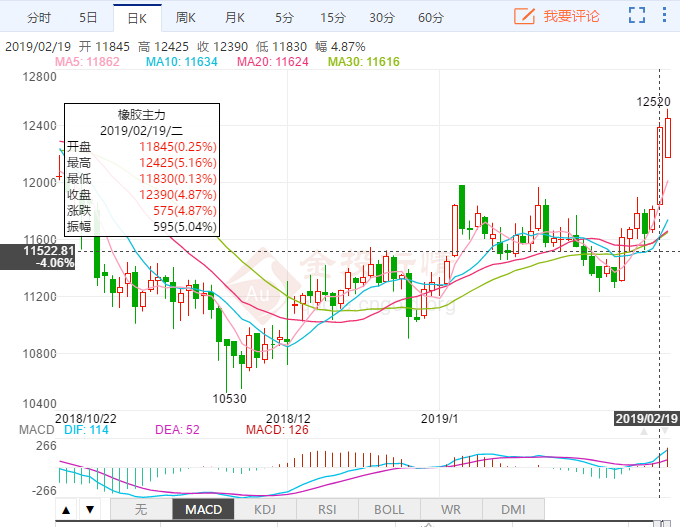Screen dimensions: 692x527
Task: Click the 2019/1 date axis label
Action: [440, 418]
